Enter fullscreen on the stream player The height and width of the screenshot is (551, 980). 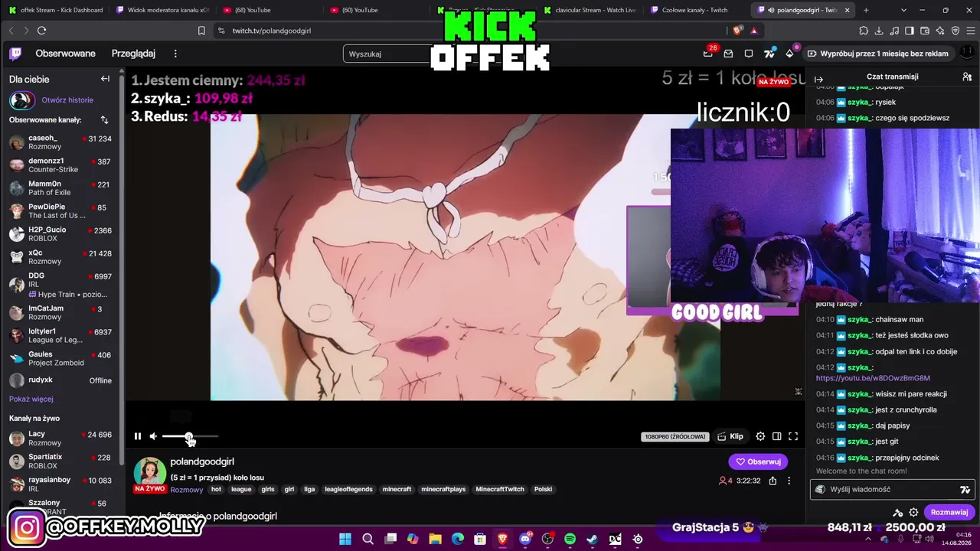tap(793, 436)
